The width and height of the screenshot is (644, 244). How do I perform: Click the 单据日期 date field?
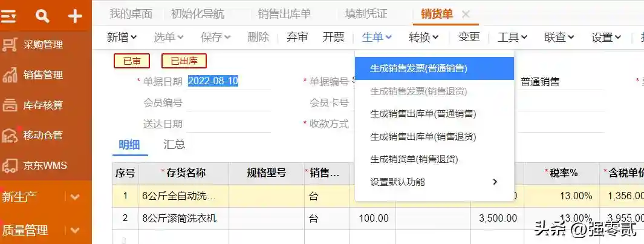click(x=227, y=81)
